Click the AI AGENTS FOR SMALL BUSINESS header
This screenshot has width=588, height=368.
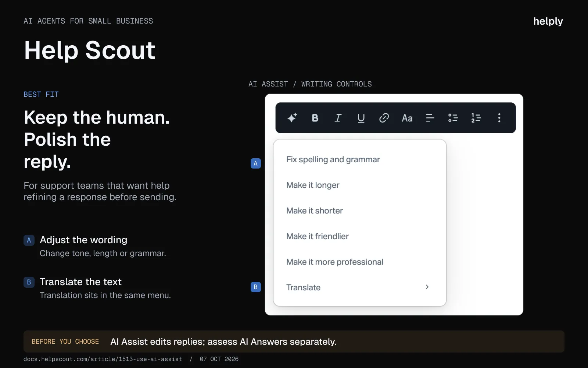88,21
